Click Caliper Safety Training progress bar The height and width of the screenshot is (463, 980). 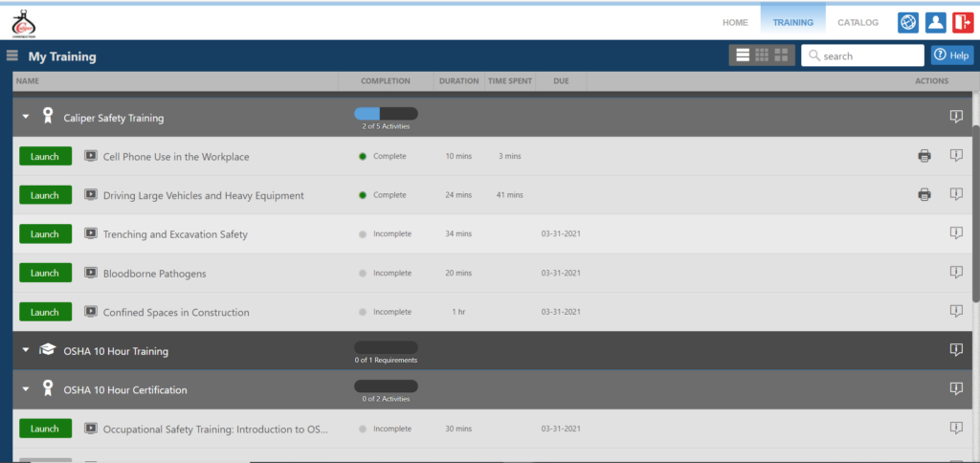pyautogui.click(x=386, y=114)
